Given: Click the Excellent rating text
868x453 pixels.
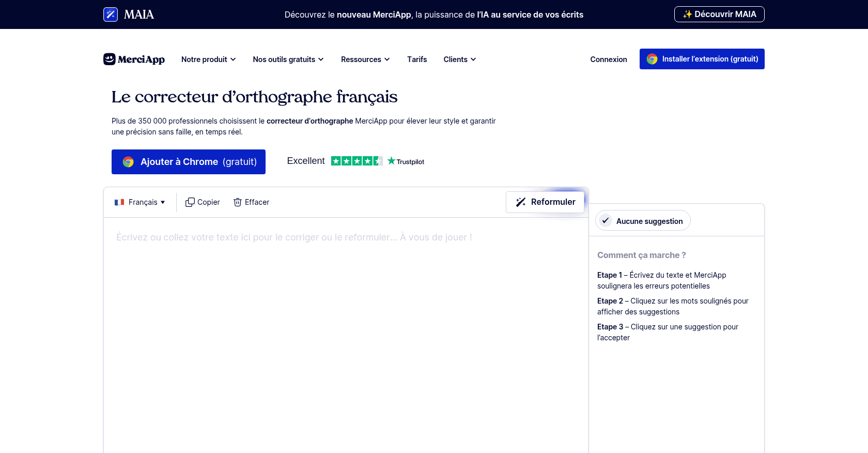Looking at the screenshot, I should (x=306, y=161).
